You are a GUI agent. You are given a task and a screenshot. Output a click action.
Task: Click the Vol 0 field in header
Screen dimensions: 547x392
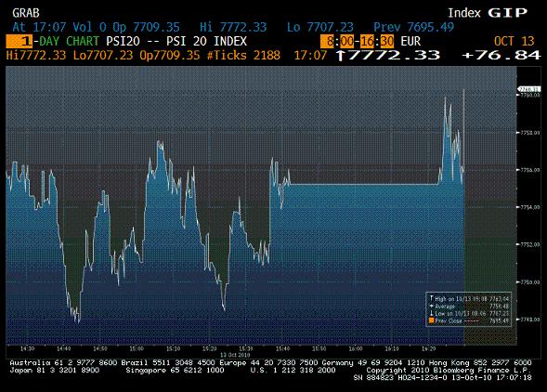[x=89, y=27]
